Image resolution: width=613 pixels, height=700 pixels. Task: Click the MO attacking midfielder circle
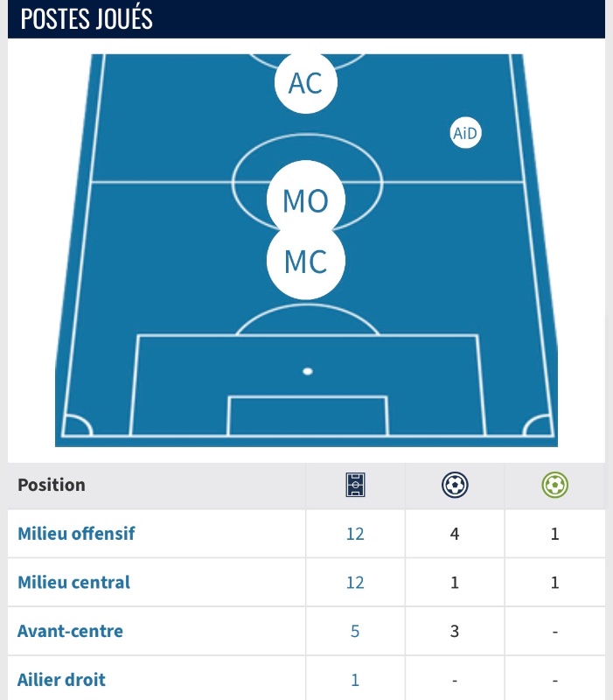pyautogui.click(x=305, y=199)
